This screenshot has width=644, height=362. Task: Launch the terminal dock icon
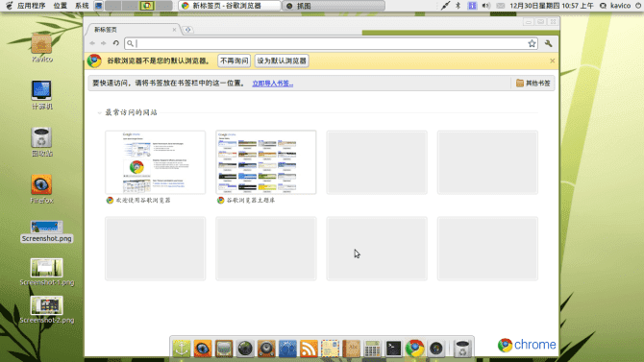393,349
